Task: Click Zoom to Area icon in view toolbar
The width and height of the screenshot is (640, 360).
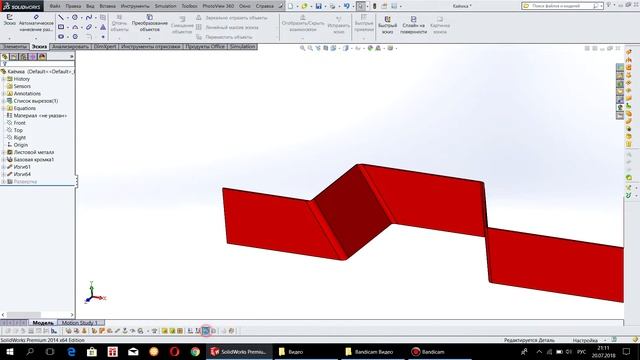Action: click(310, 48)
